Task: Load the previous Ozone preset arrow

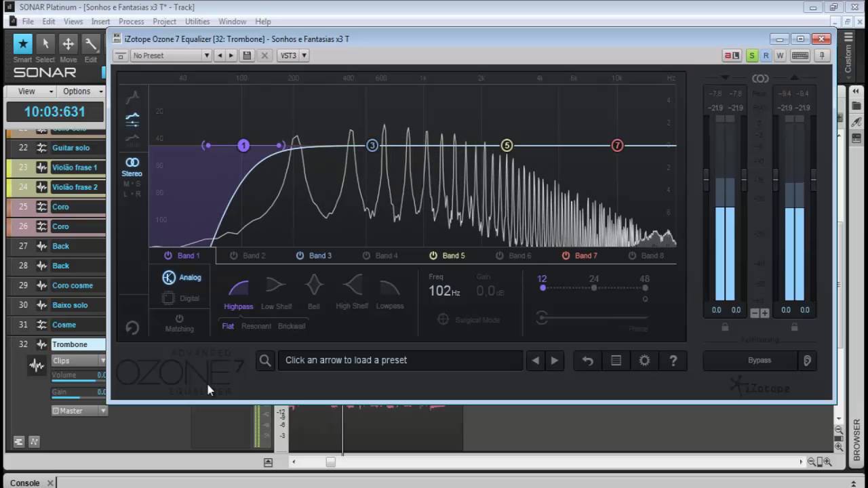Action: (x=536, y=361)
